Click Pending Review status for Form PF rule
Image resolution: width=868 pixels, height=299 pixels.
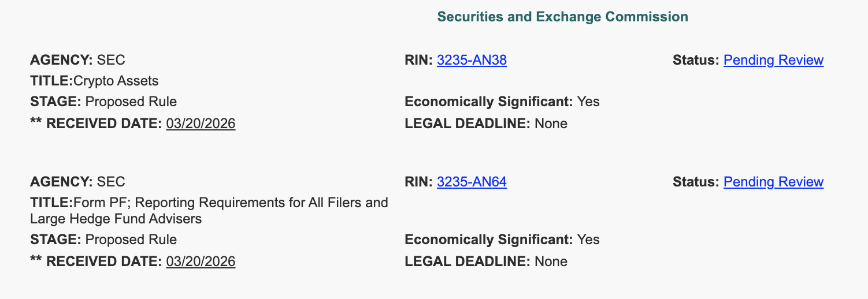(x=773, y=182)
